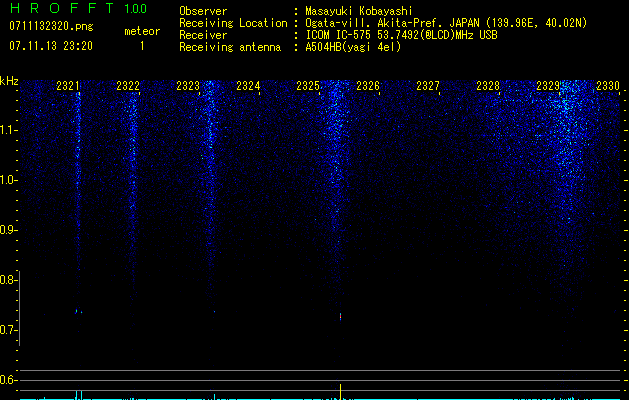Viewport: 629px width, 400px height.
Task: Click the meteor count label
Action: [142, 31]
